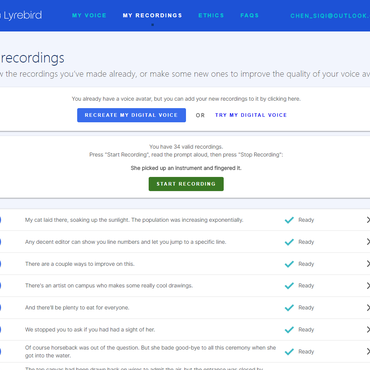Click Ready status of "And there'll be plenty"
This screenshot has height=370, width=370.
click(x=306, y=308)
